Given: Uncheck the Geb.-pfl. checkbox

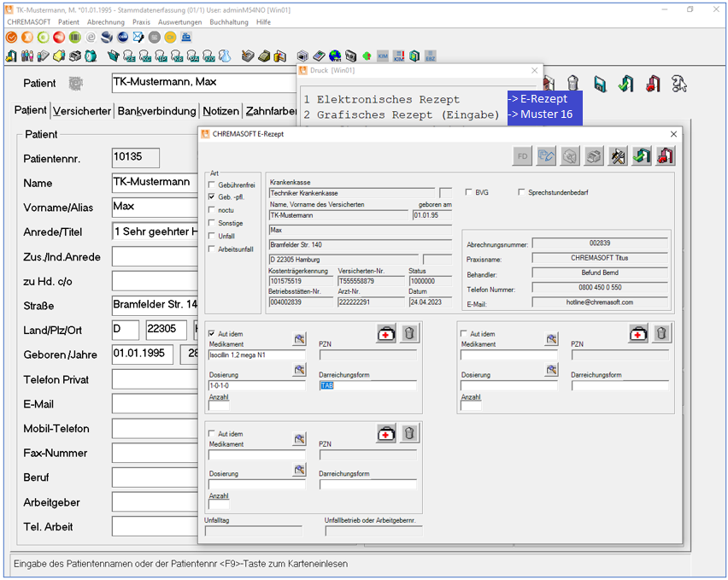Looking at the screenshot, I should coord(212,196).
